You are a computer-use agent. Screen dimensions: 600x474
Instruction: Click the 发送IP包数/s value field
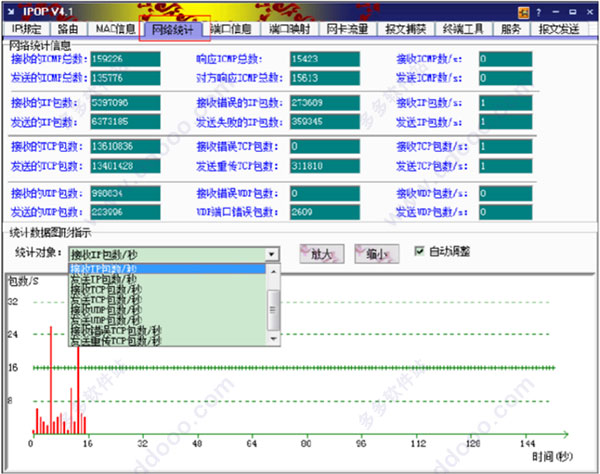tap(505, 122)
